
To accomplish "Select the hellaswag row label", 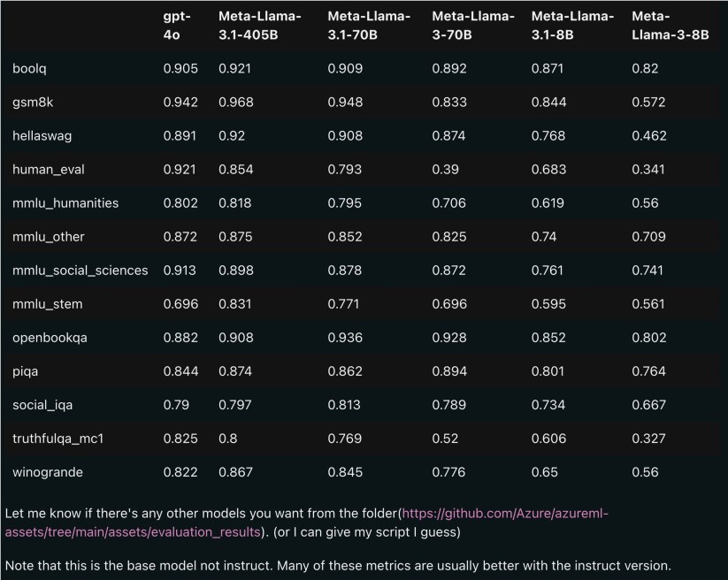I will pyautogui.click(x=40, y=135).
